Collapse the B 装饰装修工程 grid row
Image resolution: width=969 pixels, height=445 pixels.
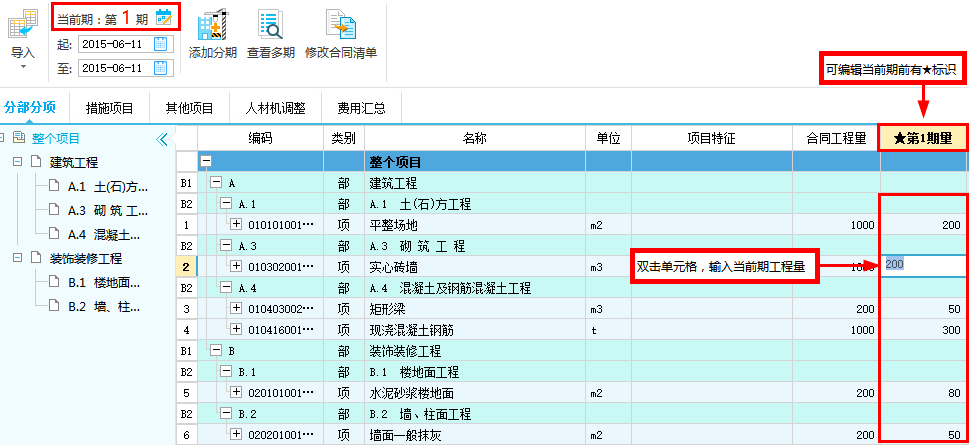pos(215,351)
